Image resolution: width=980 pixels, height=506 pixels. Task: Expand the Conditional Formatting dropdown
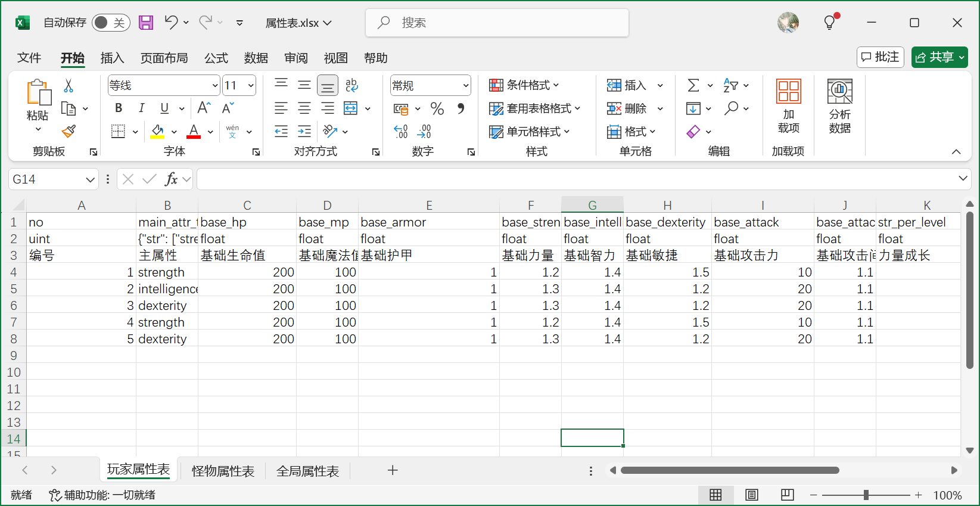524,85
